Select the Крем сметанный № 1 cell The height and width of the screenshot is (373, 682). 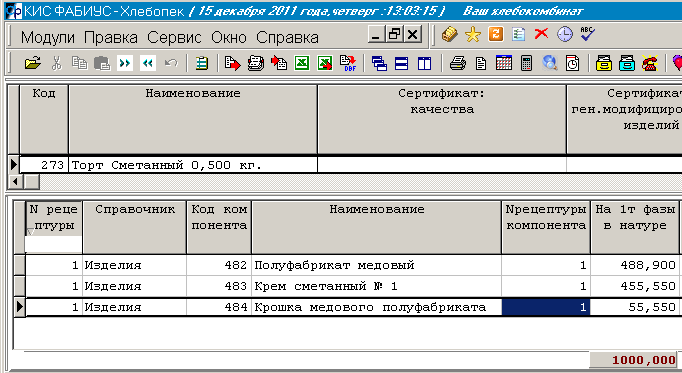377,286
